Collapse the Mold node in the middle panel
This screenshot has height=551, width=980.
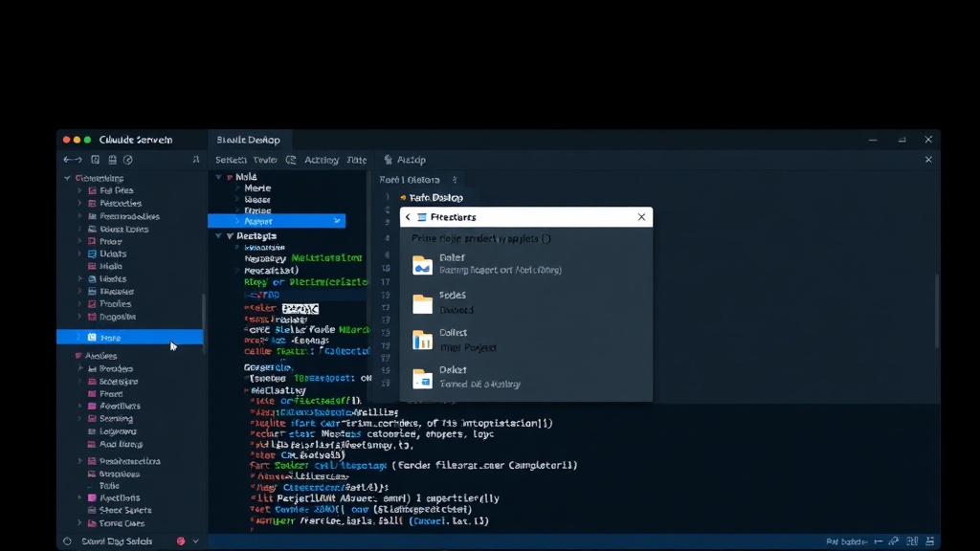218,177
